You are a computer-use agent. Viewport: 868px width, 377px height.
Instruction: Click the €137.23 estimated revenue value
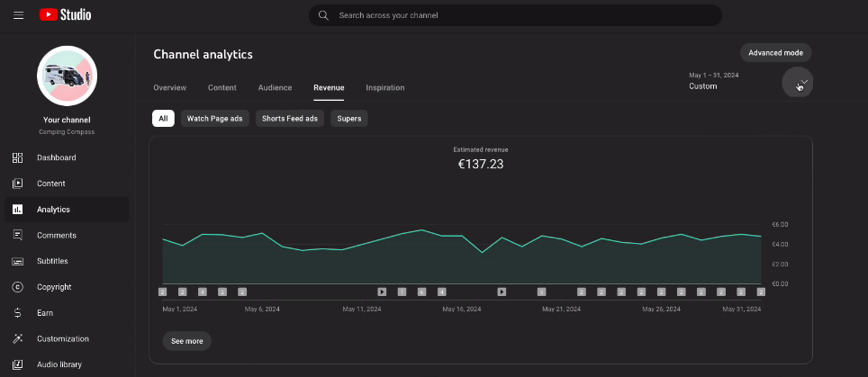click(x=481, y=164)
